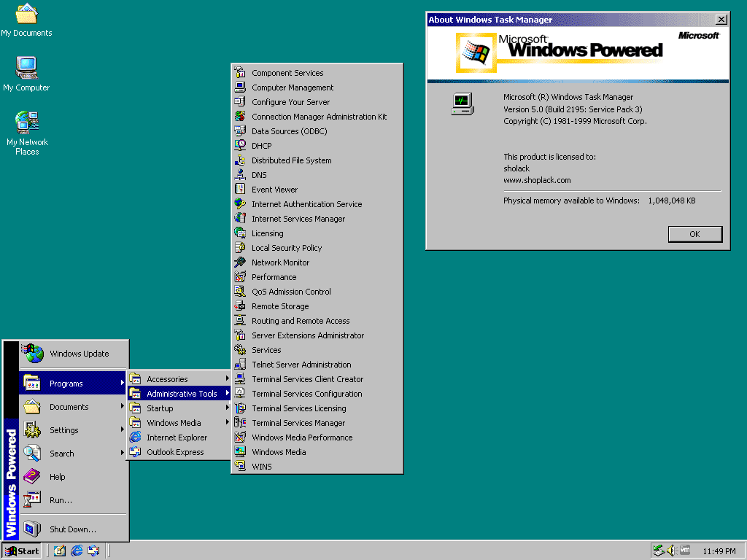Open My Computer desktop icon
This screenshot has height=560, width=747.
(27, 74)
